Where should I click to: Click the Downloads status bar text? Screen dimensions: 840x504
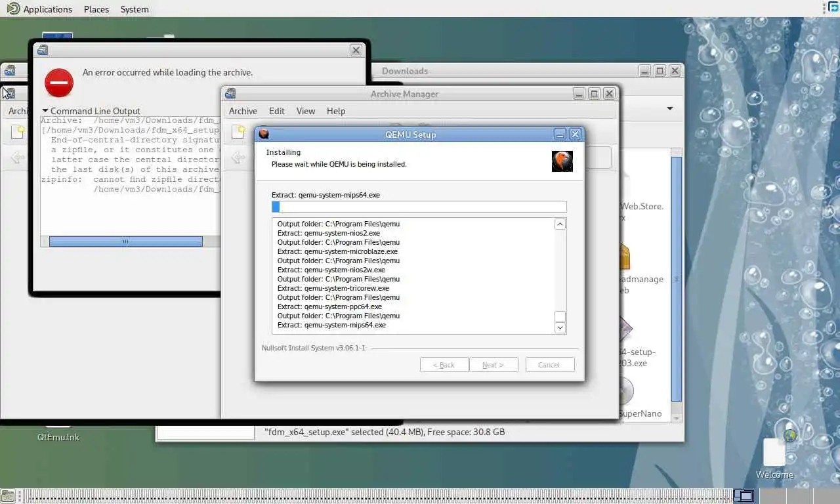click(385, 432)
